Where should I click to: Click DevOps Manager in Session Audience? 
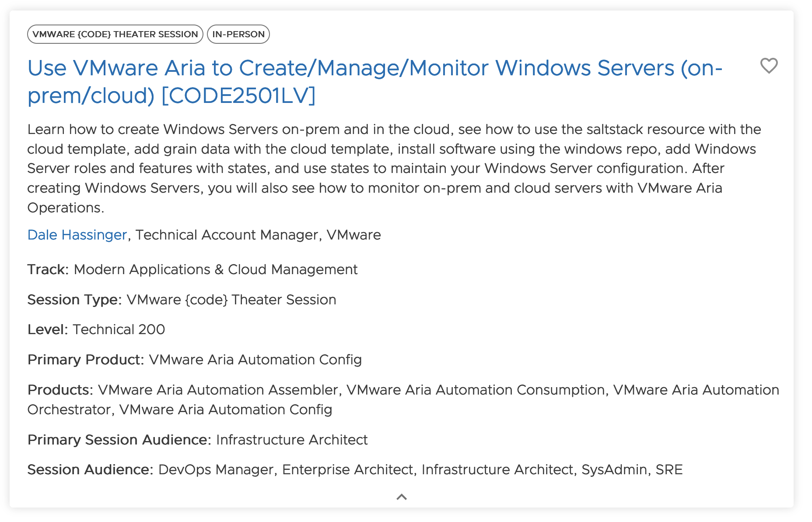tap(216, 469)
